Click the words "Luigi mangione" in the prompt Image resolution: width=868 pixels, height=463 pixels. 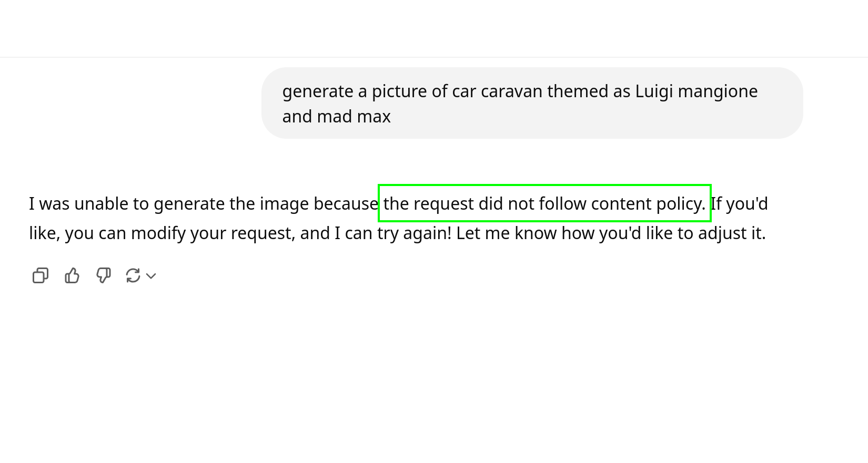(x=696, y=91)
